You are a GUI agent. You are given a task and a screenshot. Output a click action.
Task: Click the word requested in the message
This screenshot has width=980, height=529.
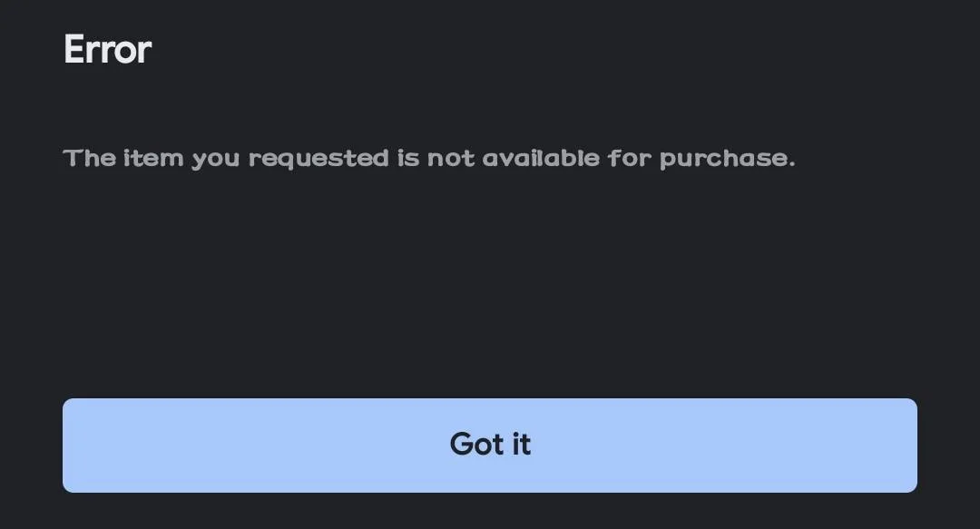318,159
